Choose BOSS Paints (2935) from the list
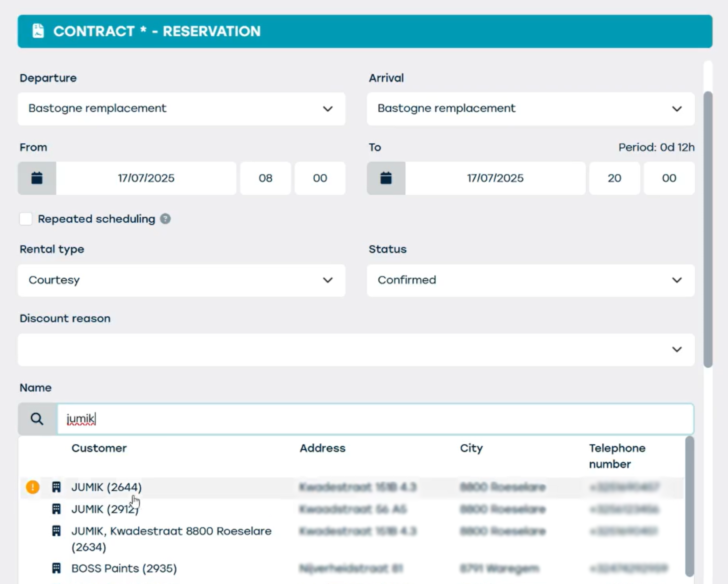This screenshot has width=728, height=584. click(124, 569)
